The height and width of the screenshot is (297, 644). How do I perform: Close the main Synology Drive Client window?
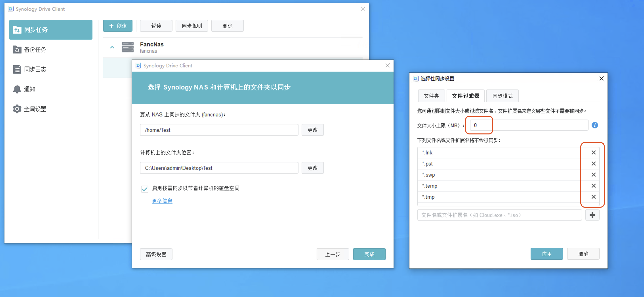(x=363, y=9)
